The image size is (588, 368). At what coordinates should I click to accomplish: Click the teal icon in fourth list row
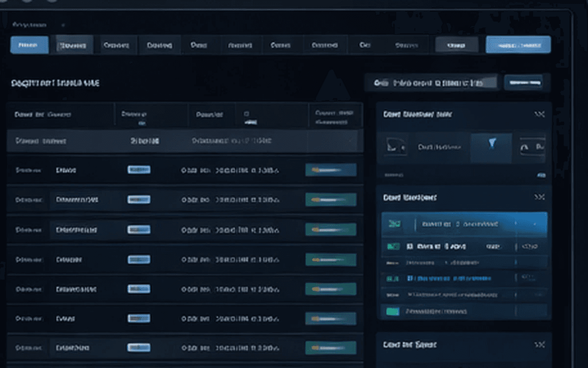[x=392, y=279]
